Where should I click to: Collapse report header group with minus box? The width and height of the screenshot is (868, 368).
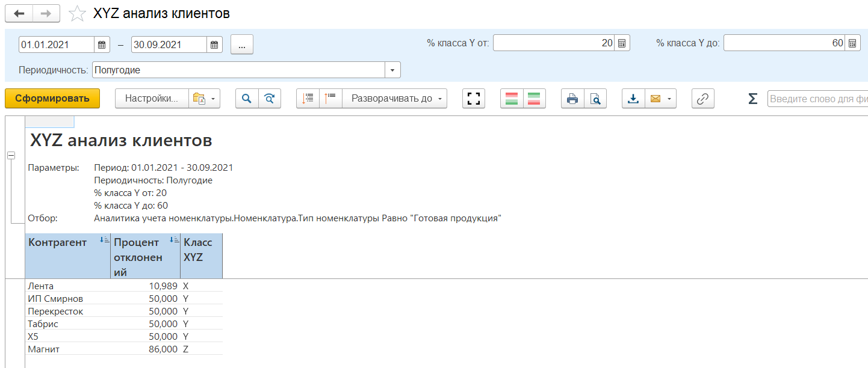pos(11,155)
